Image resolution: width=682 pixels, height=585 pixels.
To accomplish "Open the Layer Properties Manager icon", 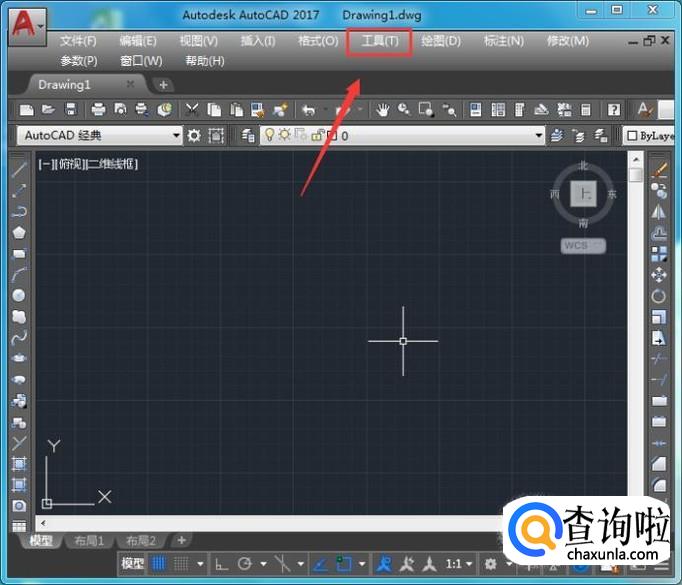I will (x=248, y=136).
